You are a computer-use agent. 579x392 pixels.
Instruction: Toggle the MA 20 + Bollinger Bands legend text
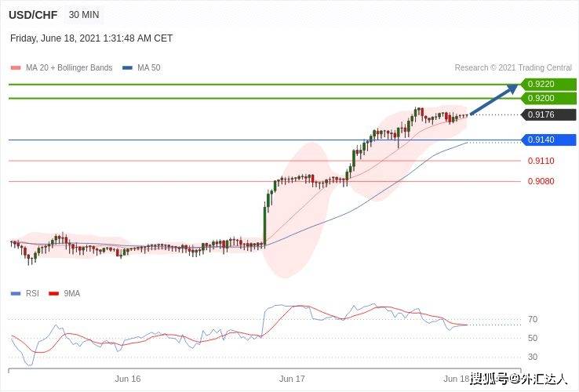pos(69,68)
